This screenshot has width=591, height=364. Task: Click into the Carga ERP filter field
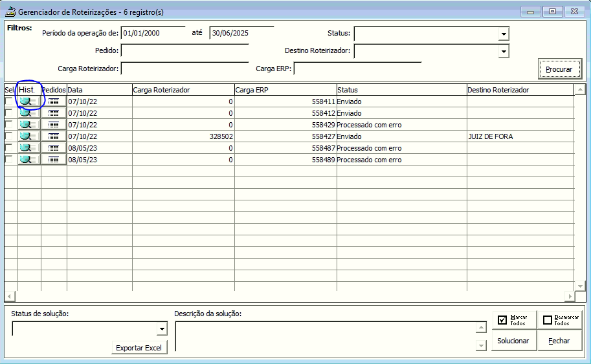[357, 69]
